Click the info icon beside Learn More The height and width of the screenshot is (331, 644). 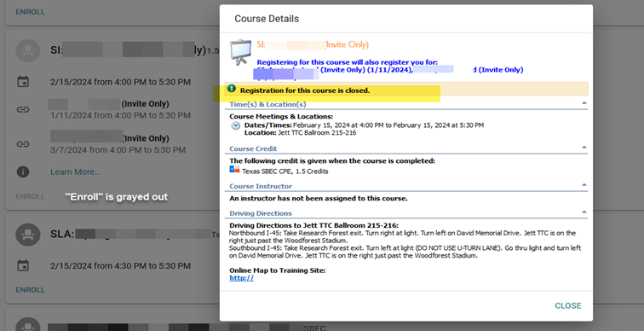pyautogui.click(x=23, y=171)
